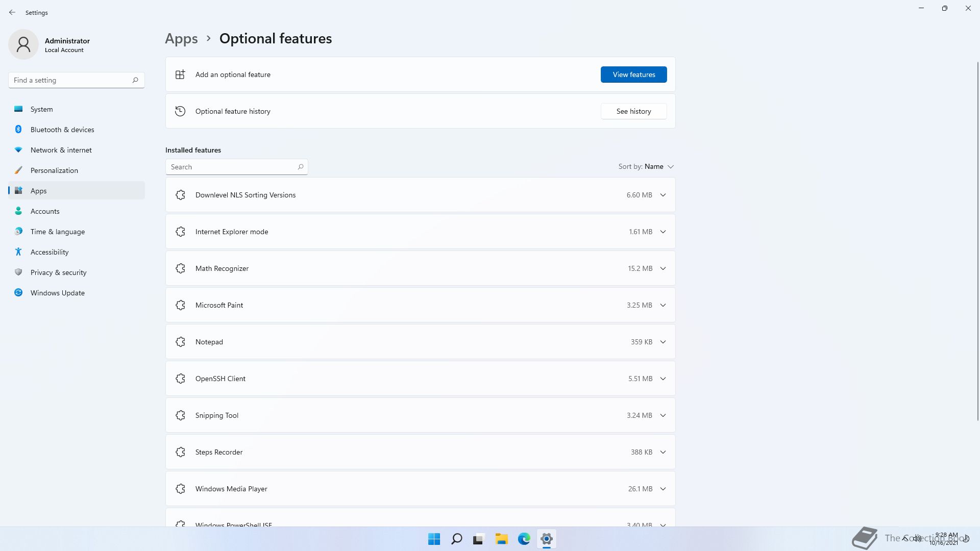Open File Explorer from taskbar
Viewport: 980px width, 551px height.
(501, 539)
